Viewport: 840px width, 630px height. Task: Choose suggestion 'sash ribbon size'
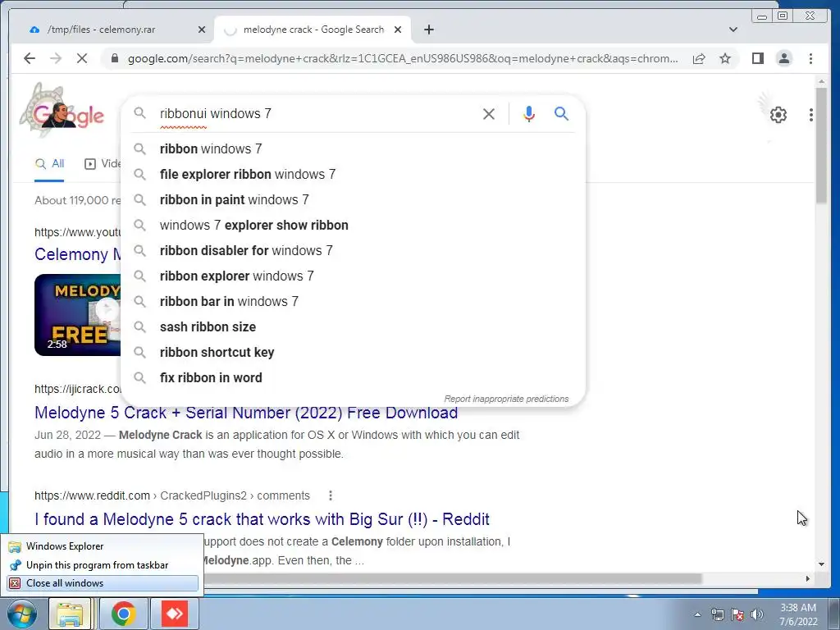click(354, 326)
